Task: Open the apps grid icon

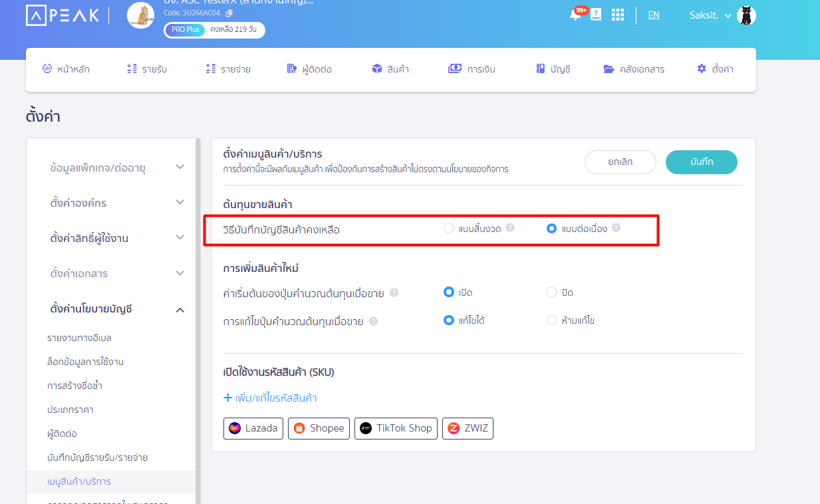Action: pos(617,14)
